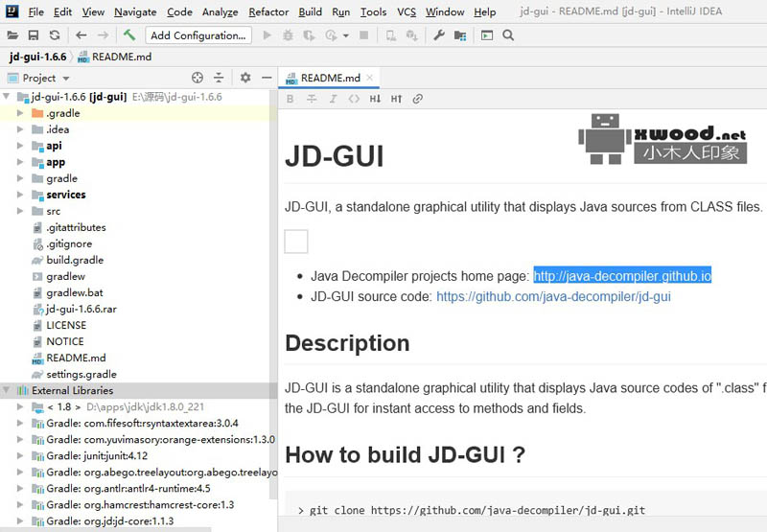Open the Project view dropdown

(x=66, y=79)
